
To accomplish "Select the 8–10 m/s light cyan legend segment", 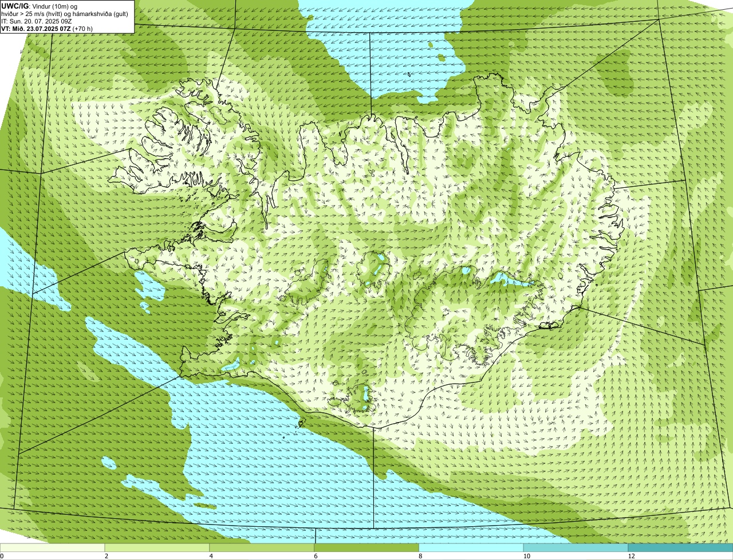I will pyautogui.click(x=472, y=547).
